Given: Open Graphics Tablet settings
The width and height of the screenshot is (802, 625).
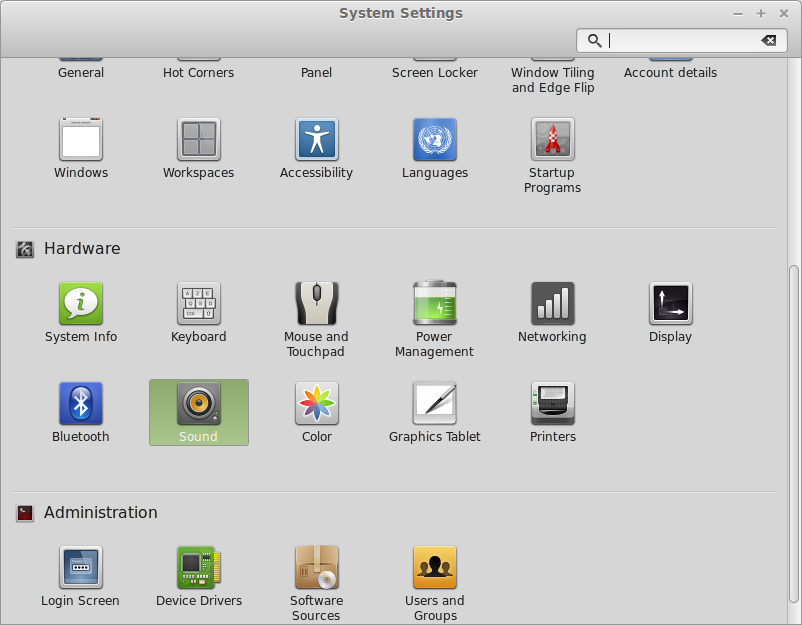Looking at the screenshot, I should [x=435, y=412].
